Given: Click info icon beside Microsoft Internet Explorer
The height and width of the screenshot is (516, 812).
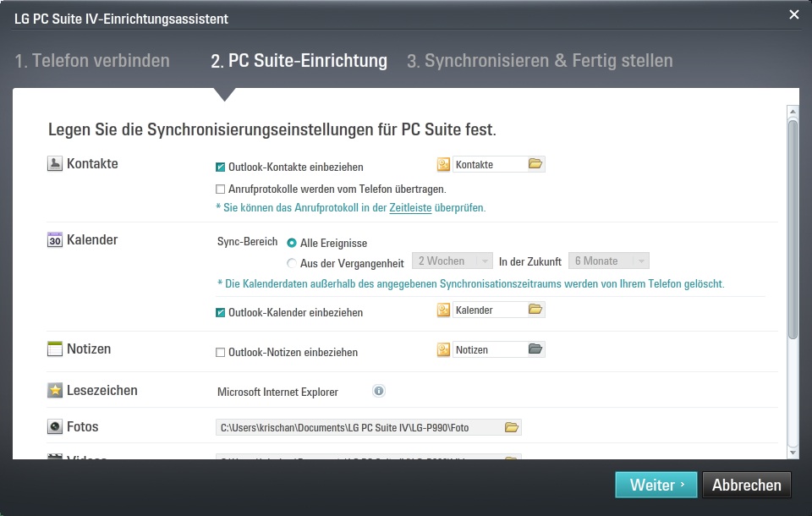Looking at the screenshot, I should click(x=379, y=391).
